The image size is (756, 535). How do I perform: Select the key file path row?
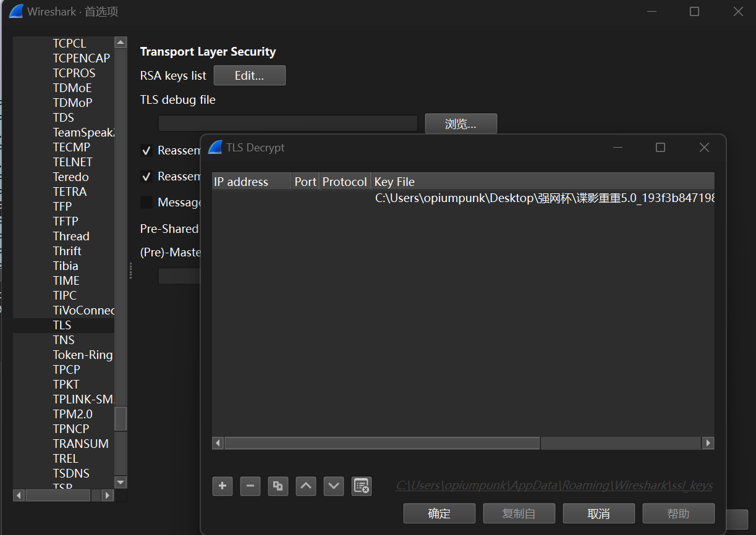pyautogui.click(x=463, y=198)
